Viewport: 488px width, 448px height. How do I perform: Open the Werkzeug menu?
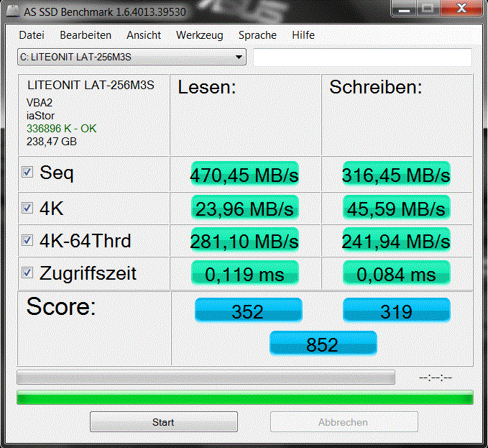click(200, 35)
